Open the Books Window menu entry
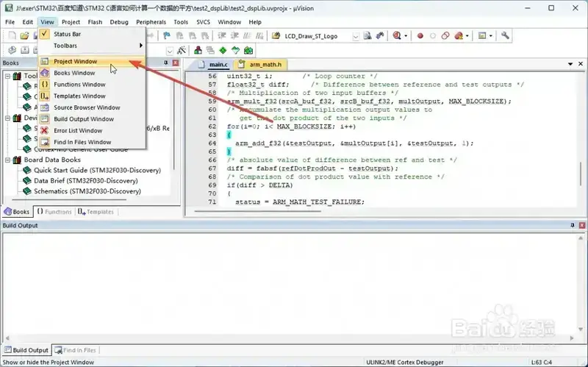Image resolution: width=588 pixels, height=367 pixels. [74, 73]
